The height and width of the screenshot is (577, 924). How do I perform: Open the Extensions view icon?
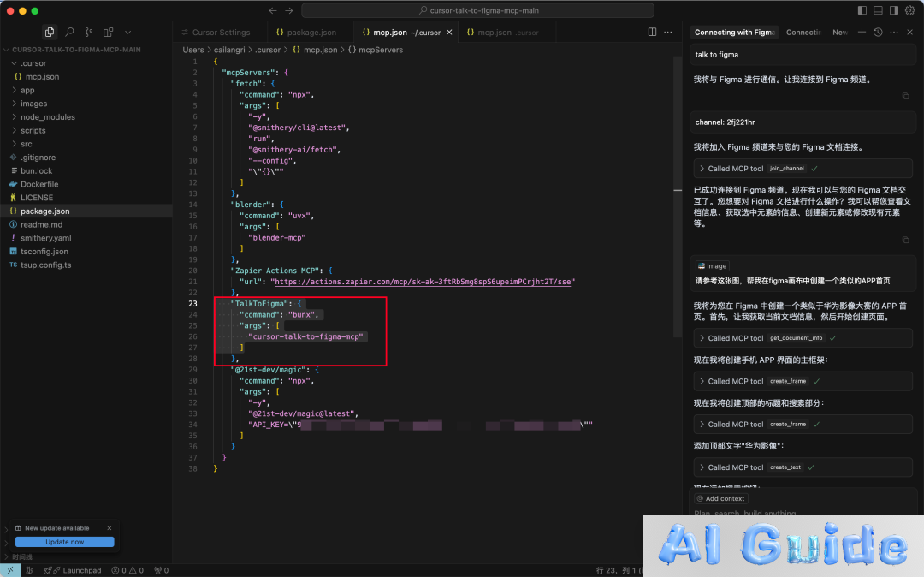(108, 32)
